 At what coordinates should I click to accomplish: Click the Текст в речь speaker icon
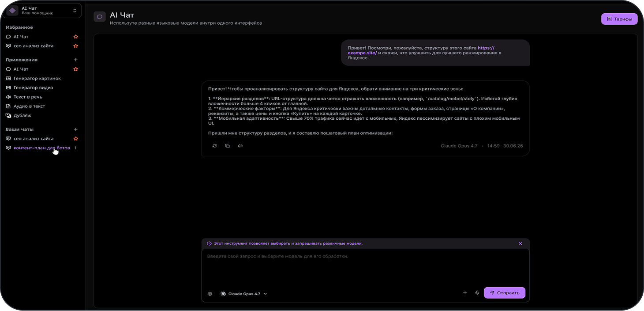8,97
